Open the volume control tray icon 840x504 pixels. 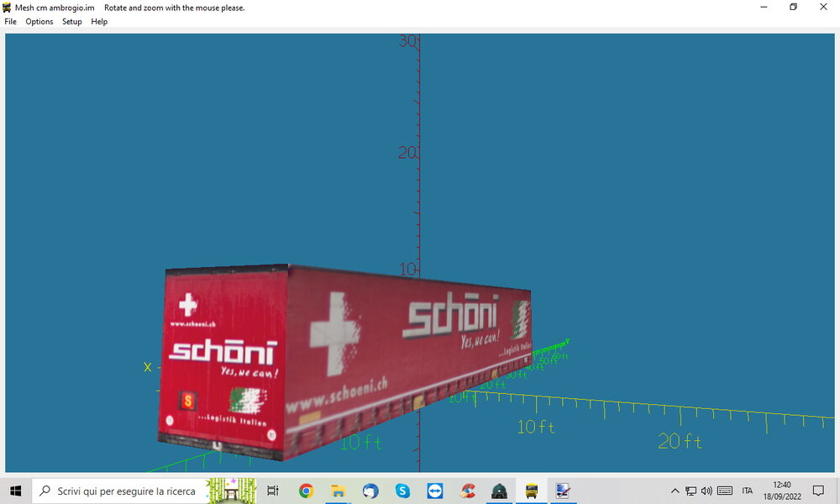tap(707, 491)
